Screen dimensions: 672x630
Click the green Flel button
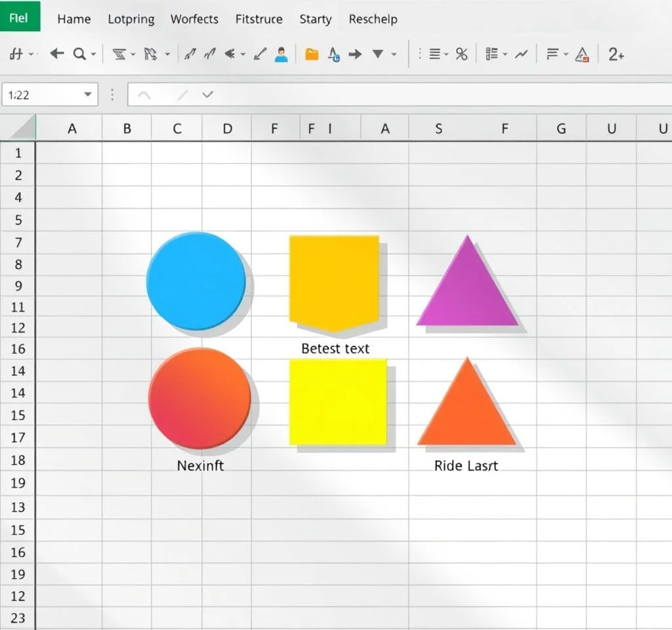click(20, 17)
